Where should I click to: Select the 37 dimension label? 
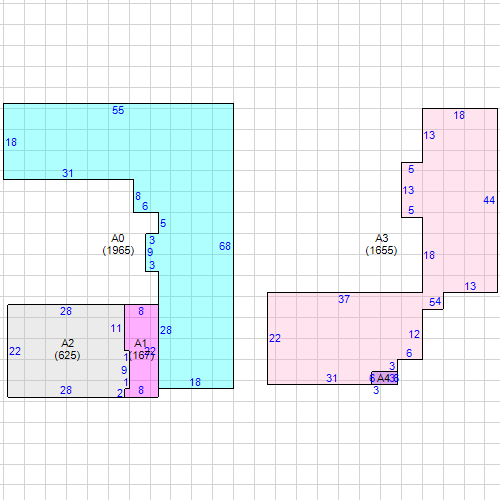(344, 299)
